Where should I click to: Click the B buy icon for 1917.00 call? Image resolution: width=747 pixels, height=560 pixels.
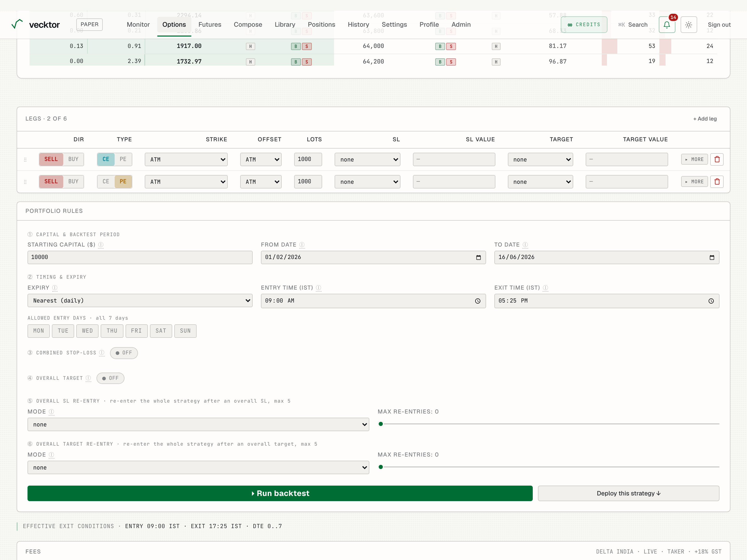(296, 47)
